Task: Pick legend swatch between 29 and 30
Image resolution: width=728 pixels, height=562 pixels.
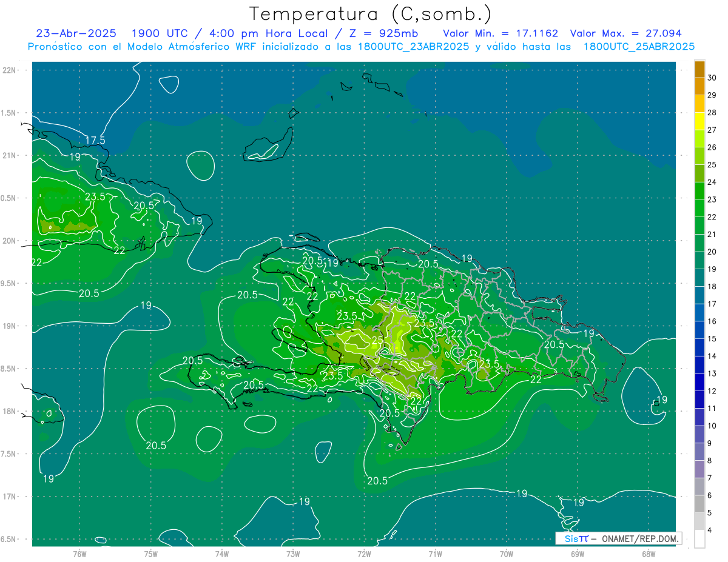Action: click(x=699, y=87)
